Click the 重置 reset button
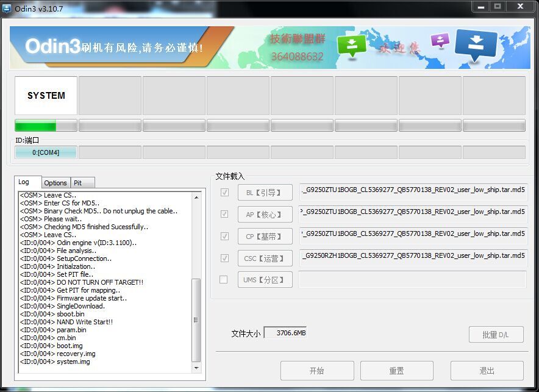 pos(397,371)
